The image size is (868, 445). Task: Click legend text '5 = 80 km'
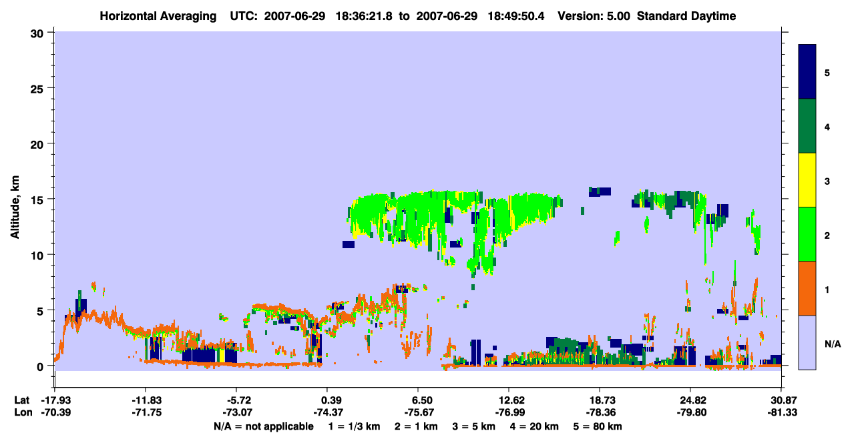[598, 426]
